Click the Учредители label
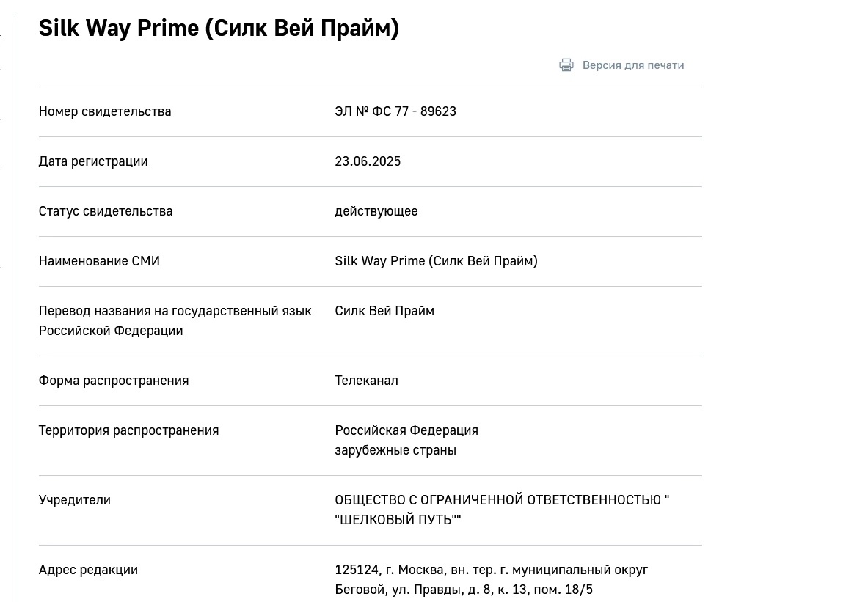 pos(75,500)
